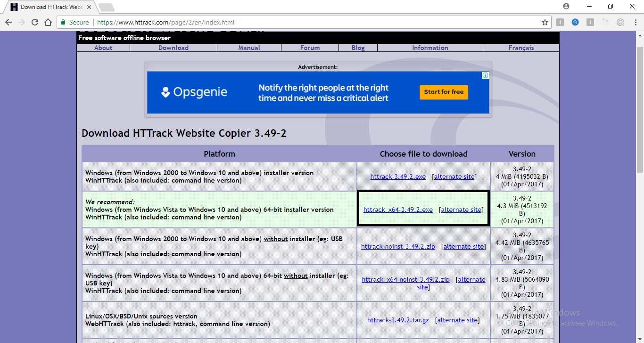
Task: Click the Start for free button
Action: pos(444,92)
